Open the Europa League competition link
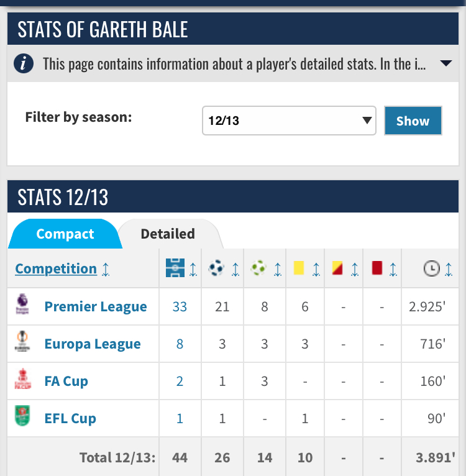Viewport: 466px width, 476px height. pyautogui.click(x=93, y=344)
